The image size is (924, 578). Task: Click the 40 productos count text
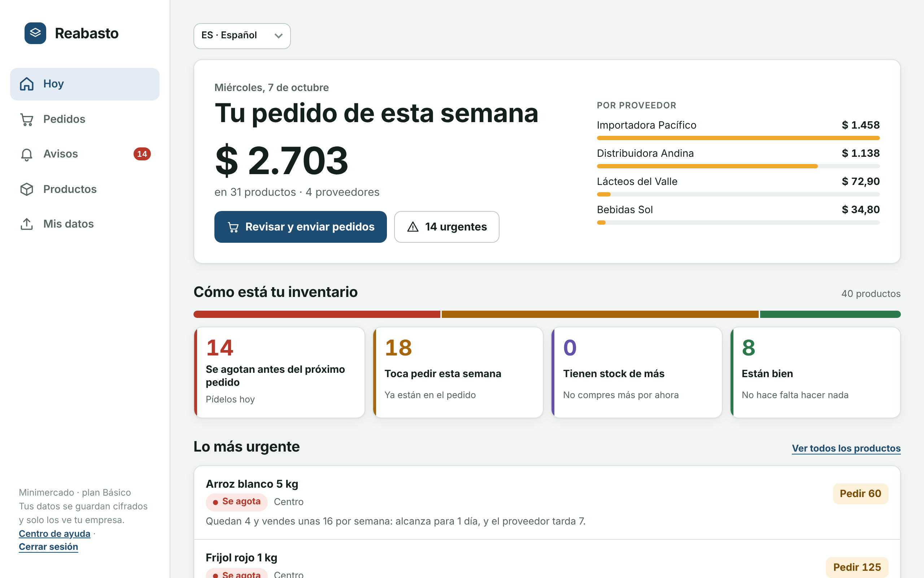point(871,294)
